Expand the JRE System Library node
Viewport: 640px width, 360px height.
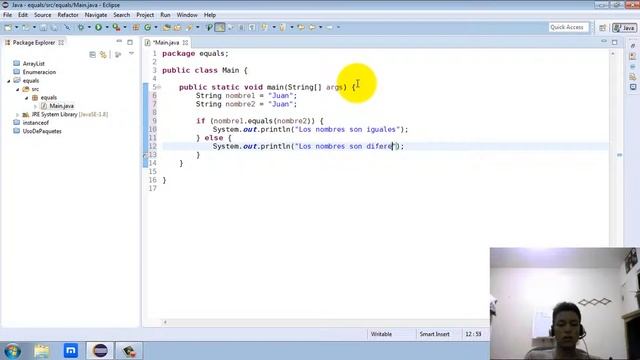point(18,115)
